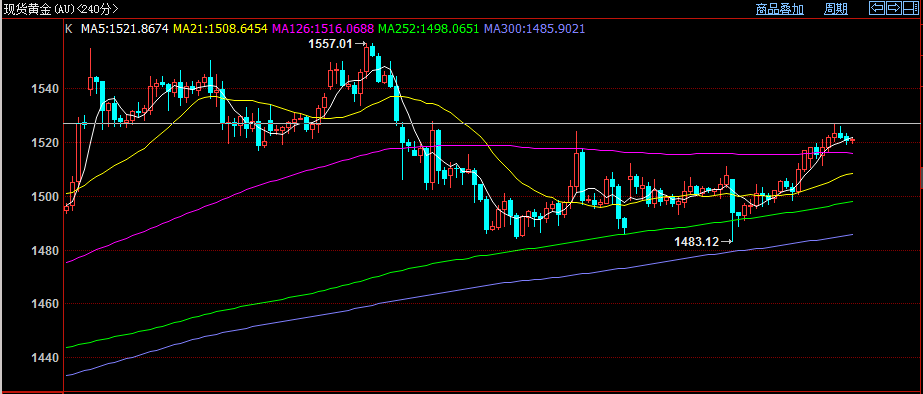Screen dimensions: 923x394
Task: Open the split-panel layout icon
Action: (910, 8)
